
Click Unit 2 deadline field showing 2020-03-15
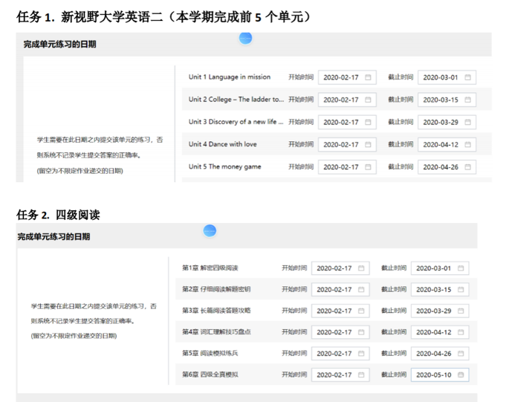coord(441,100)
